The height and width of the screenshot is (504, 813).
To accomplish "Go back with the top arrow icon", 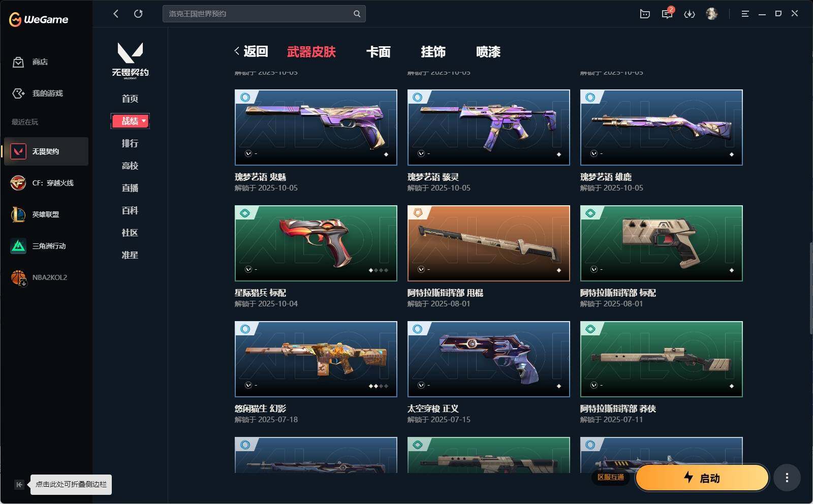I will click(116, 14).
